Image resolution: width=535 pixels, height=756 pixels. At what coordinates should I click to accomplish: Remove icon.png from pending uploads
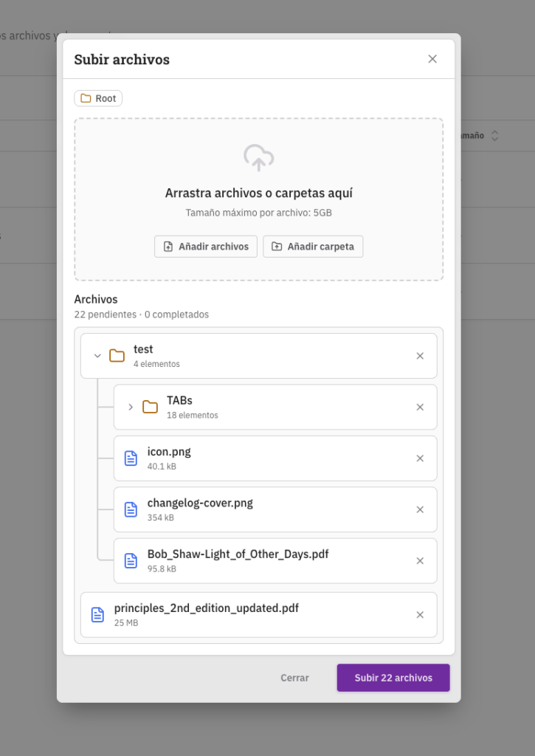420,458
